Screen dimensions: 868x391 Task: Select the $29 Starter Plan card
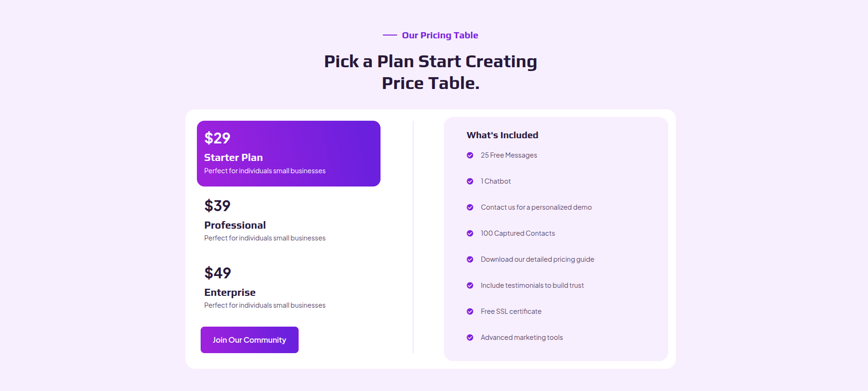pos(289,153)
